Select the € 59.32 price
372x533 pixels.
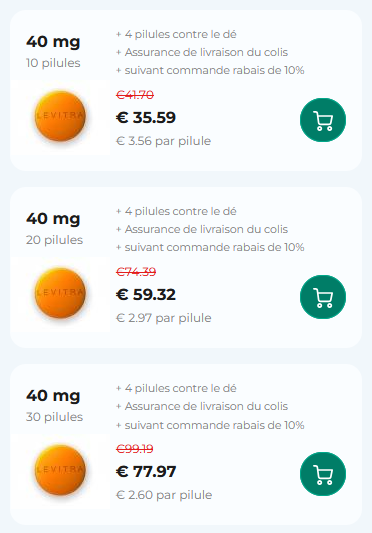pyautogui.click(x=146, y=294)
